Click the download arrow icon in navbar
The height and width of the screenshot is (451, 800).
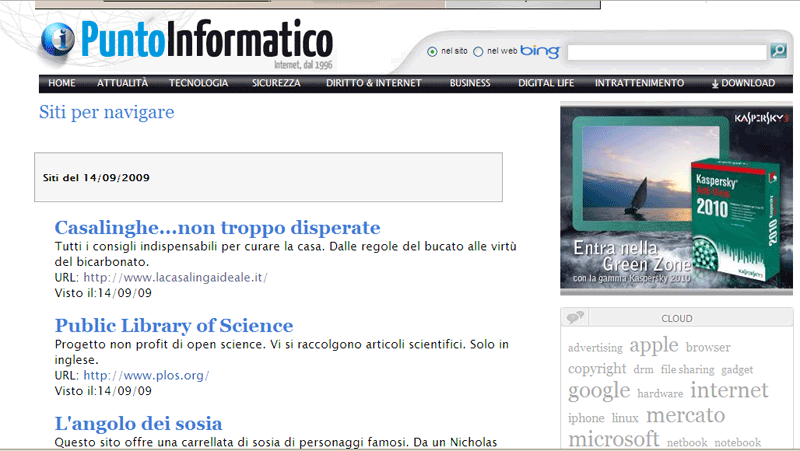point(715,84)
